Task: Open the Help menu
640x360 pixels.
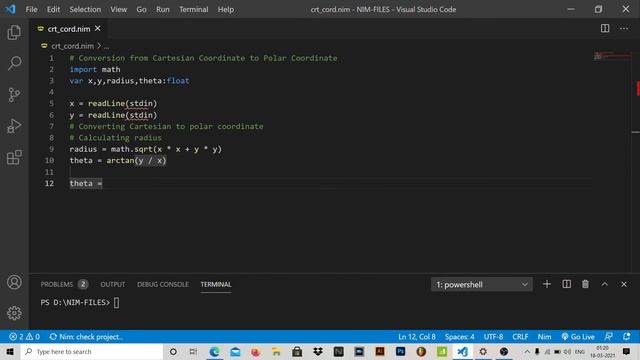Action: point(225,9)
